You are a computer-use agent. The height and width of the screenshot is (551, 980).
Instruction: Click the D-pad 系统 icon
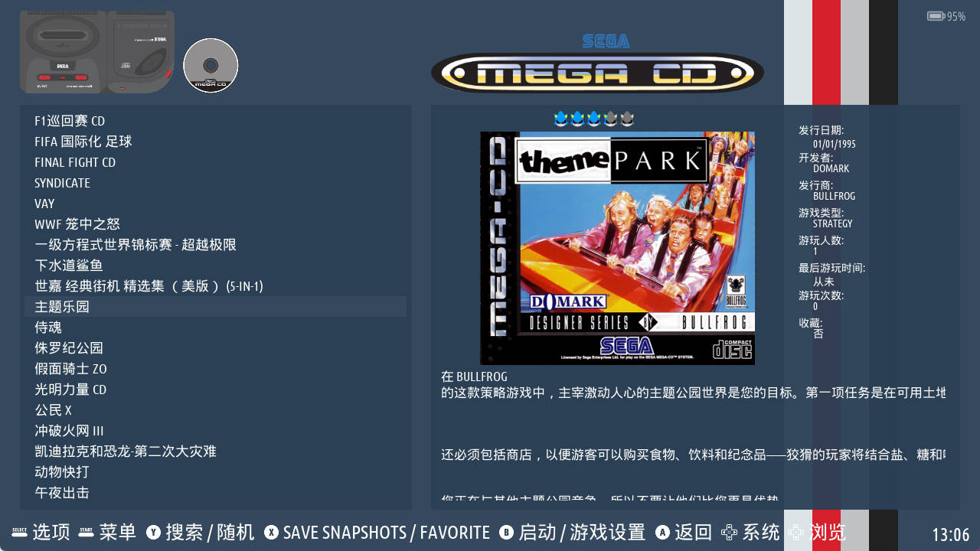[x=730, y=532]
